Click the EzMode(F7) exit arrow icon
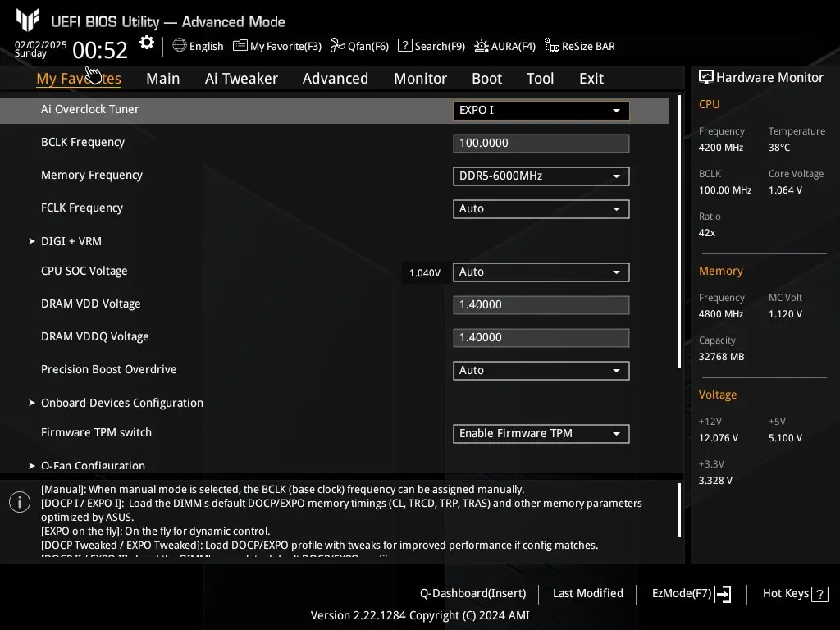840x630 pixels. tap(723, 594)
